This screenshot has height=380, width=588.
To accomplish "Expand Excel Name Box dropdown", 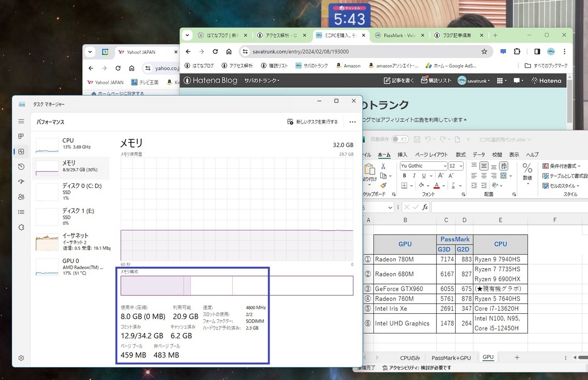I will (390, 207).
